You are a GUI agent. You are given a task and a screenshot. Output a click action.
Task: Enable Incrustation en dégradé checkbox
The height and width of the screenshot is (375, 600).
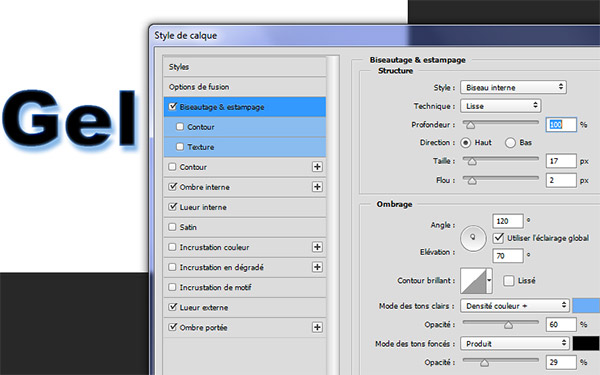tap(172, 267)
